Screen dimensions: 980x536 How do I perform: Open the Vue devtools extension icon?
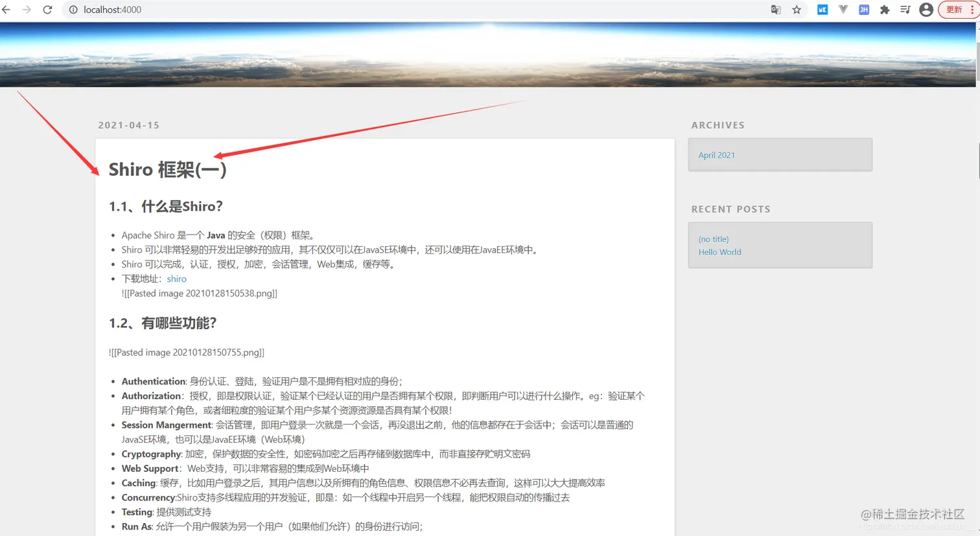click(x=843, y=10)
